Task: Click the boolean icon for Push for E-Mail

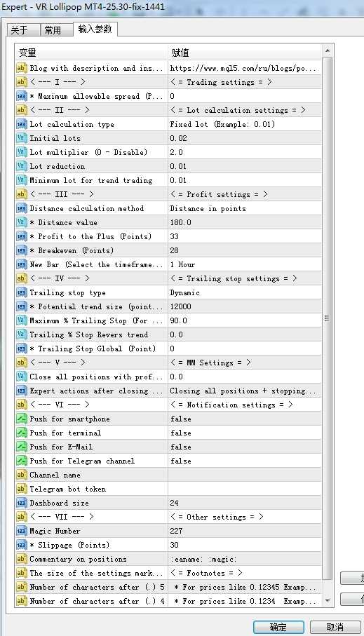Action: click(x=21, y=447)
